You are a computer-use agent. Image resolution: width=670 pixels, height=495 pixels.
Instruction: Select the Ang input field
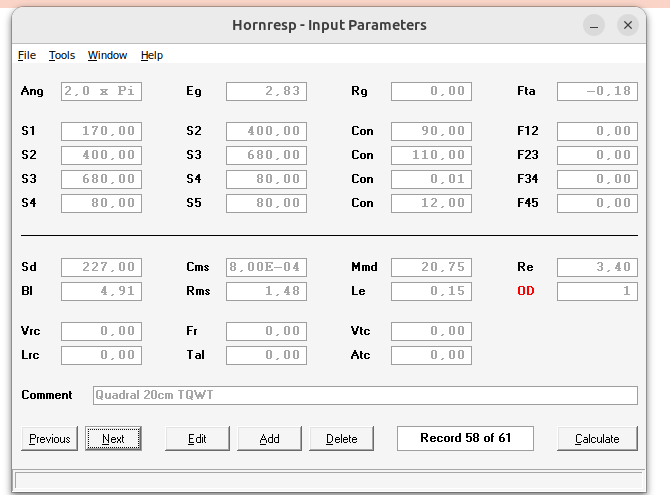[101, 92]
